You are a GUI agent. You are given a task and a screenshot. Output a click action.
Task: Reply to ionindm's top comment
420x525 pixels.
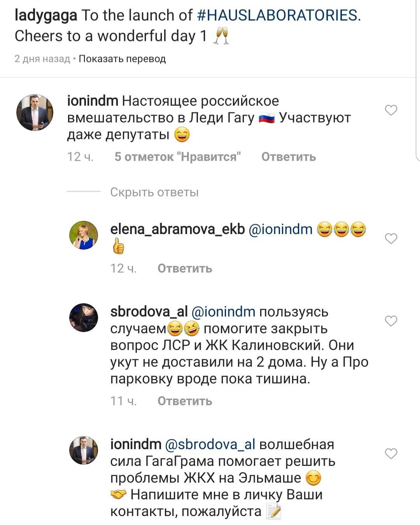289,157
